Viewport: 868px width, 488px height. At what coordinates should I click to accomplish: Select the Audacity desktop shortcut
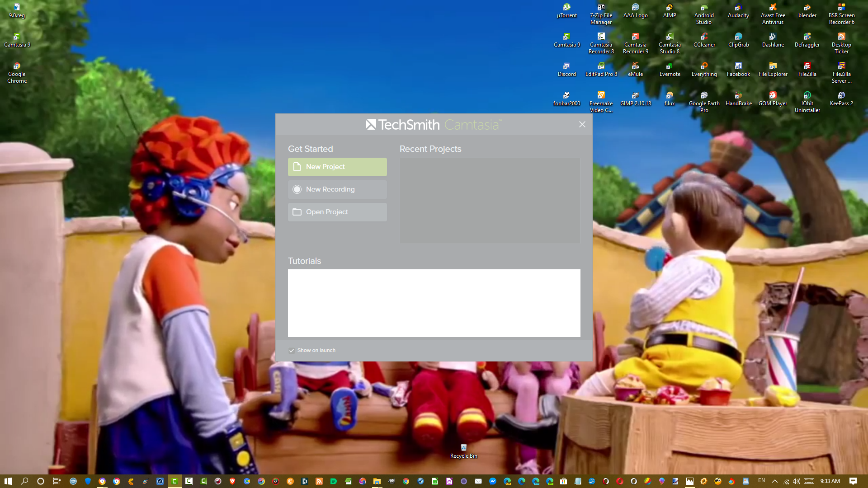(738, 11)
